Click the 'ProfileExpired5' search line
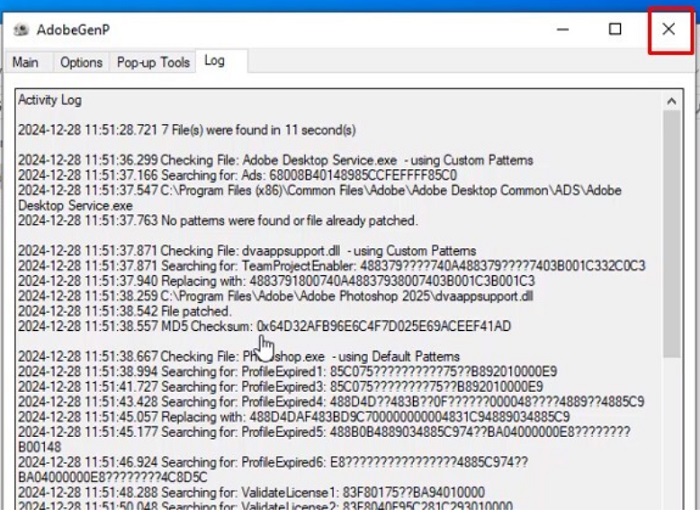This screenshot has height=517, width=700. tap(325, 440)
